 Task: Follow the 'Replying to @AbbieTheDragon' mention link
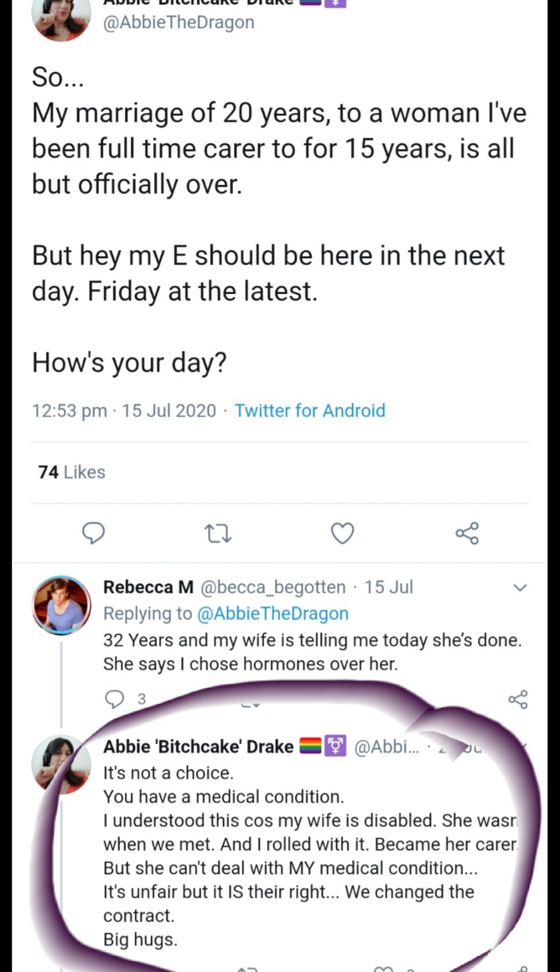(273, 613)
